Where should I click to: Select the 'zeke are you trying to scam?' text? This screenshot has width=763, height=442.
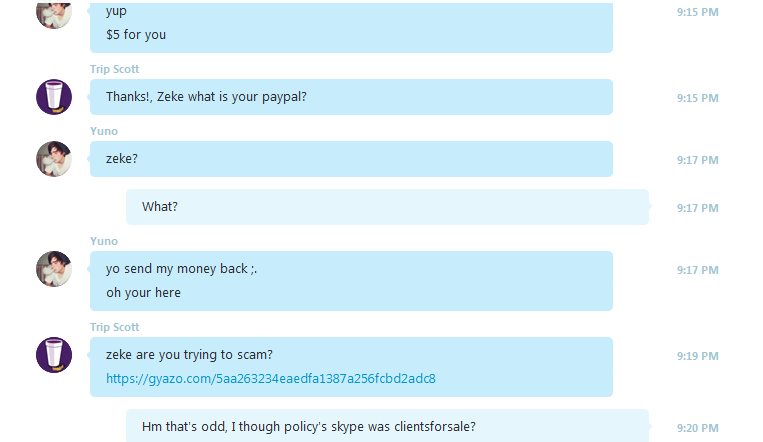(189, 355)
